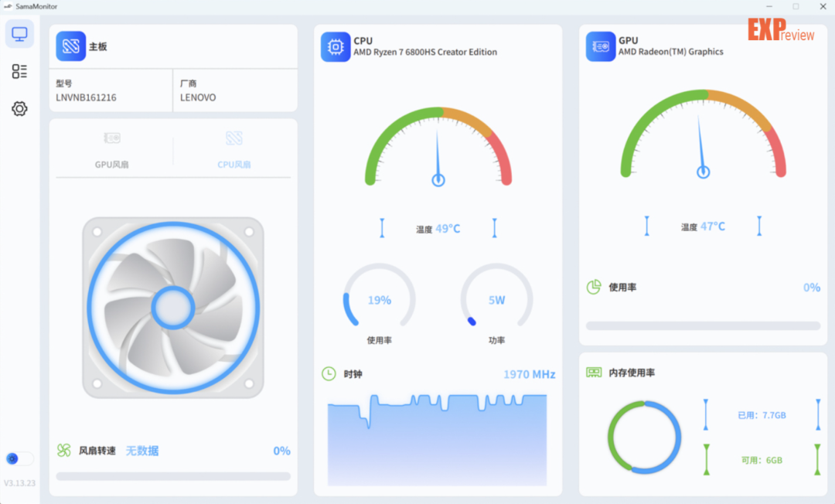Click the CPU temperature gauge
Viewport: 835px width, 504px height.
[438, 146]
